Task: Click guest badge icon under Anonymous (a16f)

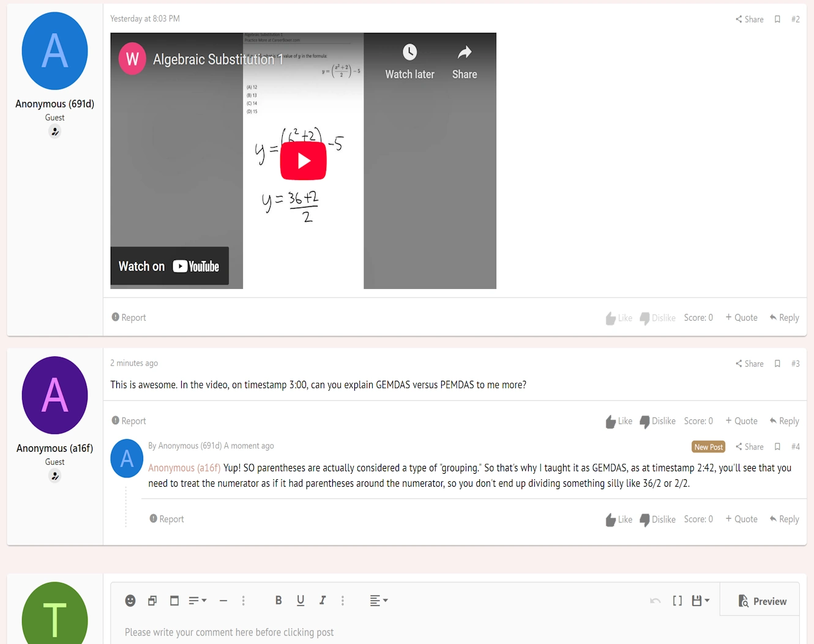Action: pos(54,476)
